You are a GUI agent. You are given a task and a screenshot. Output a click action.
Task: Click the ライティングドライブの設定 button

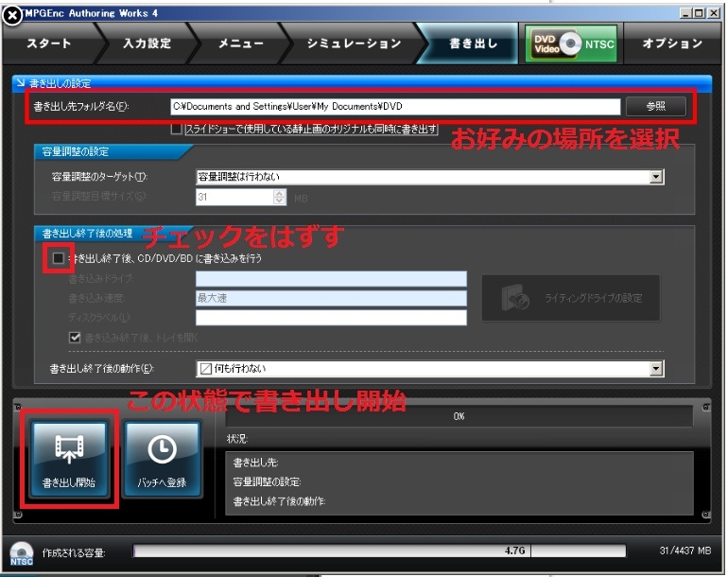pyautogui.click(x=571, y=298)
